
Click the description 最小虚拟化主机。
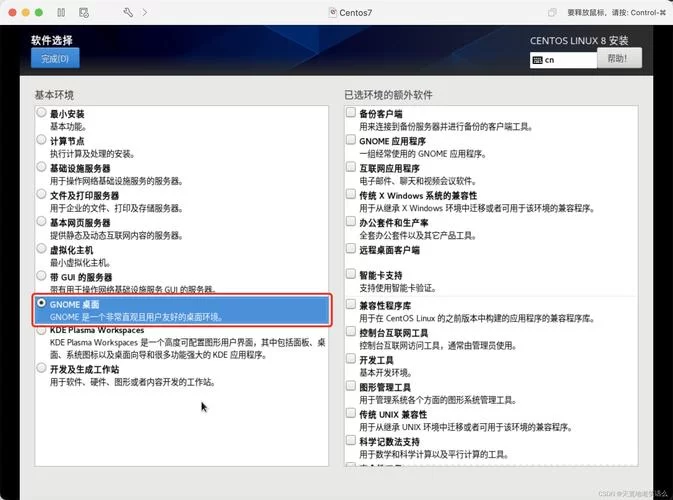(80, 263)
